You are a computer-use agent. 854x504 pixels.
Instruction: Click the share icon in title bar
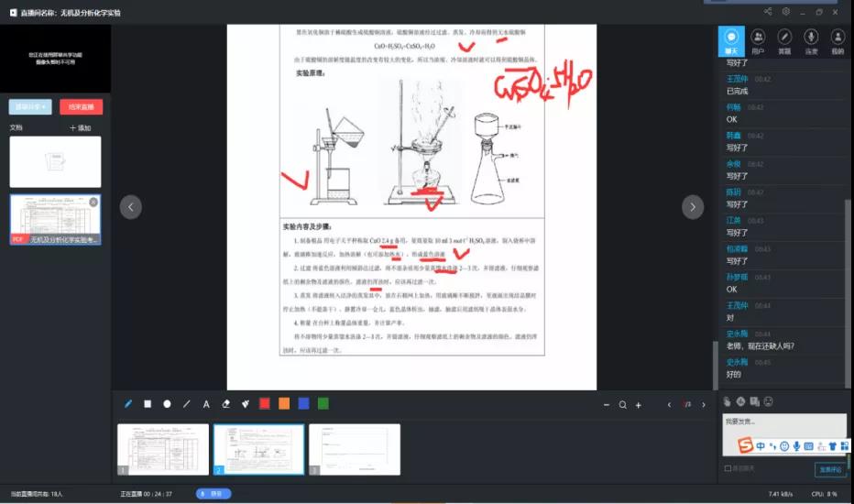click(768, 11)
